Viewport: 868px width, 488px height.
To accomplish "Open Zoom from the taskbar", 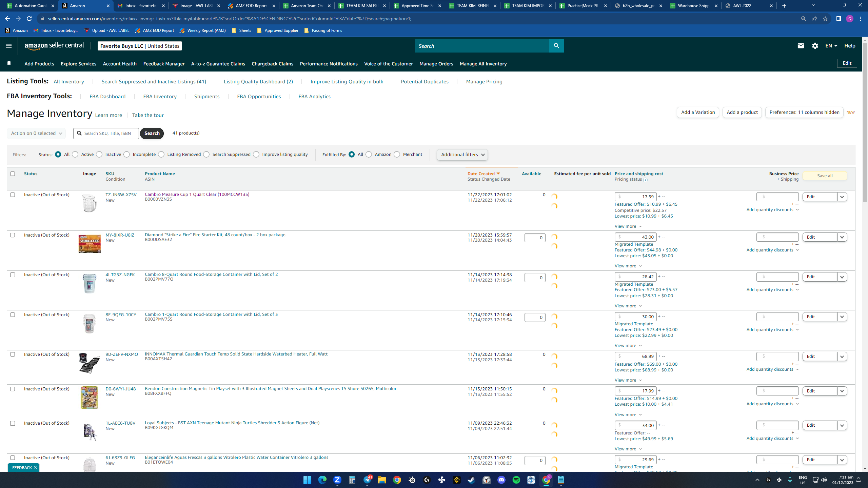I will click(337, 480).
